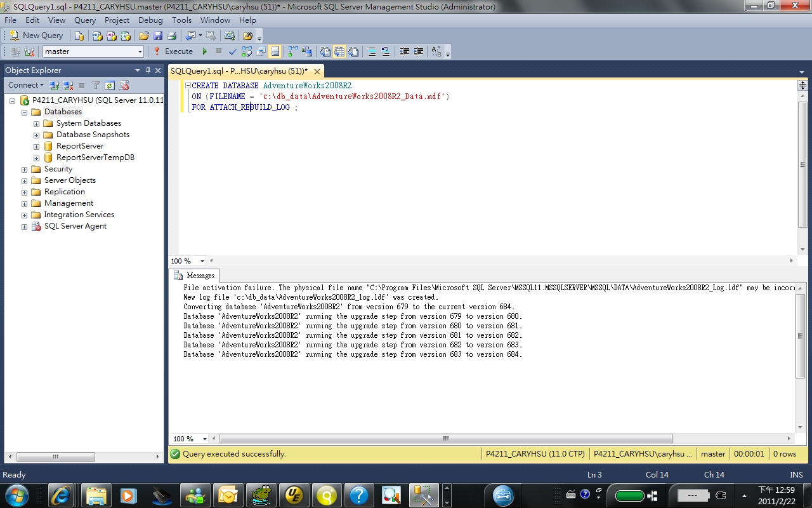Expand the Database Snapshots folder
812x508 pixels.
pos(36,135)
